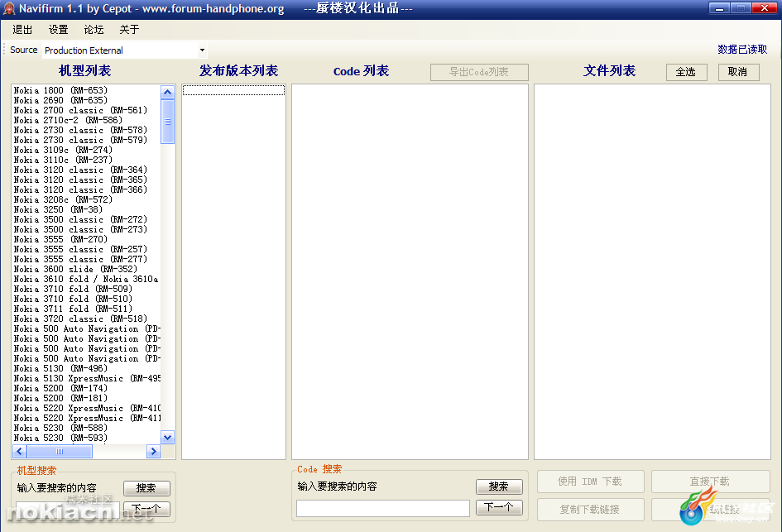
Task: Click the 导出Code列表 button
Action: coord(479,72)
